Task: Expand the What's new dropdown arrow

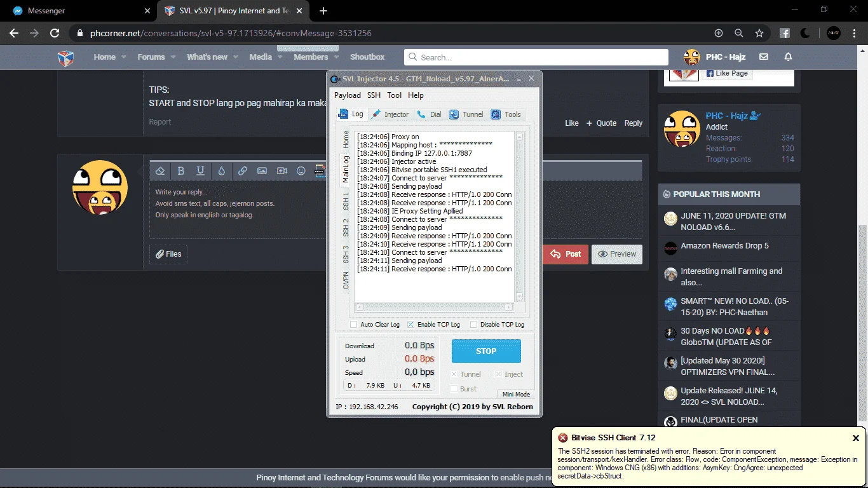Action: coord(235,57)
